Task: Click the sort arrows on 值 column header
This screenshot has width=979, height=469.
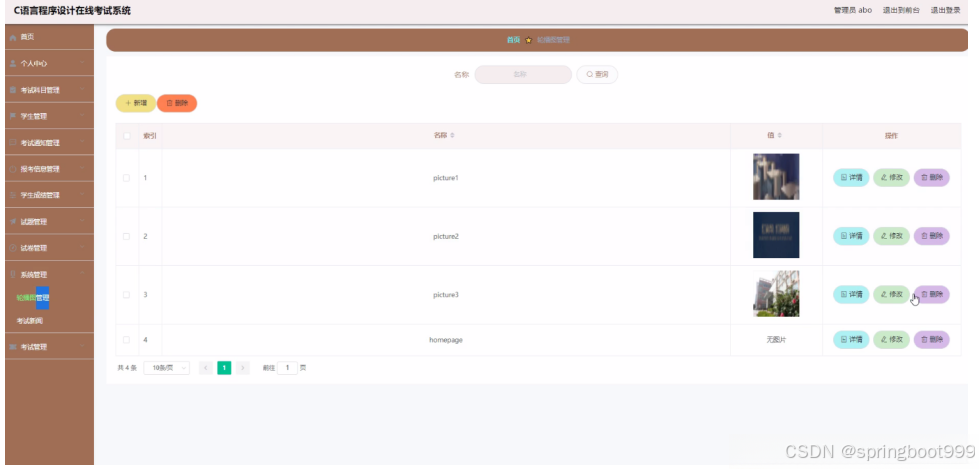Action: (779, 136)
